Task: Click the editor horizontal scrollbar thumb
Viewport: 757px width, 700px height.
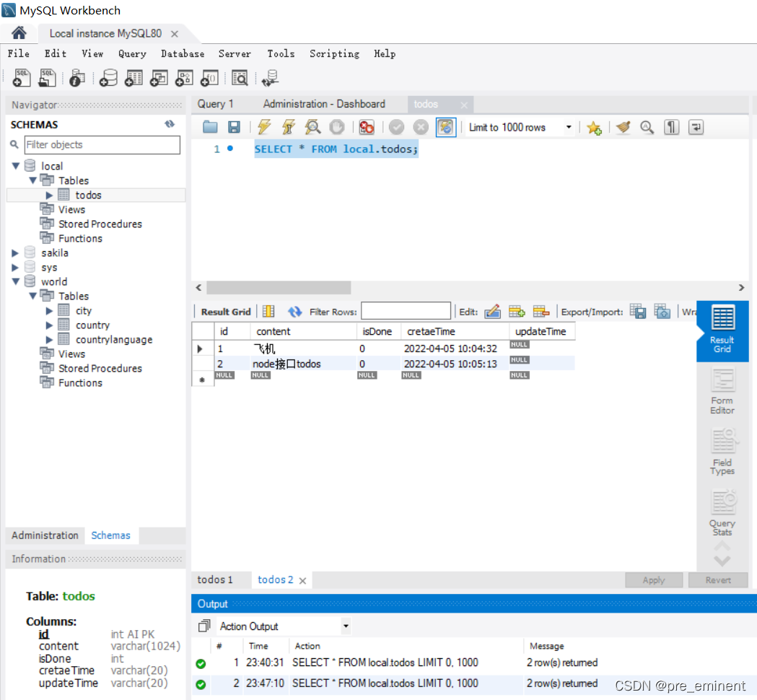Action: click(279, 288)
